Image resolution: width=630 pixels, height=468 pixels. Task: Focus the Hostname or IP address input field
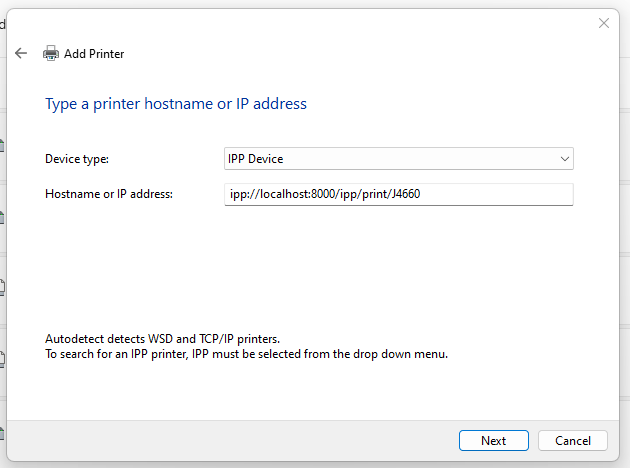399,194
